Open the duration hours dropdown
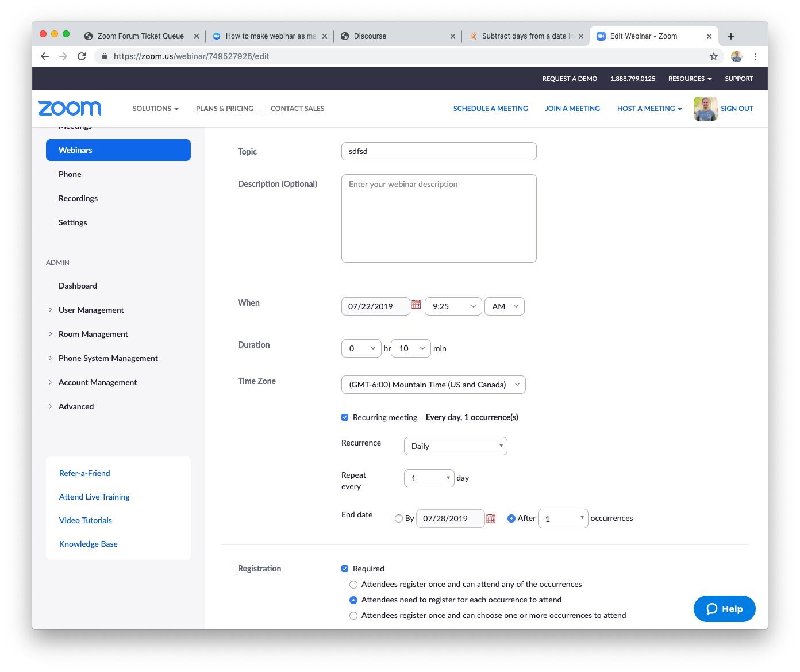This screenshot has width=800, height=672. pos(361,348)
